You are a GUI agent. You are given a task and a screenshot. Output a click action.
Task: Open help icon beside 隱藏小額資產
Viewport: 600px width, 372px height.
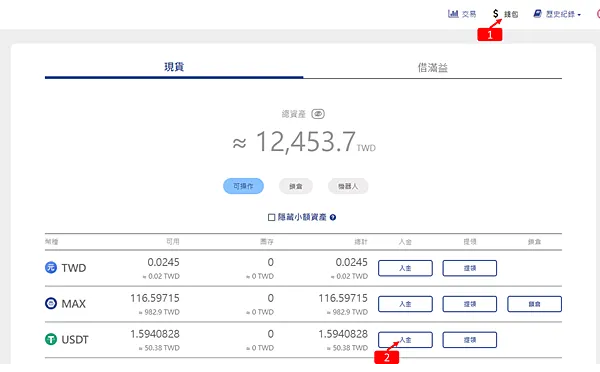(x=333, y=217)
